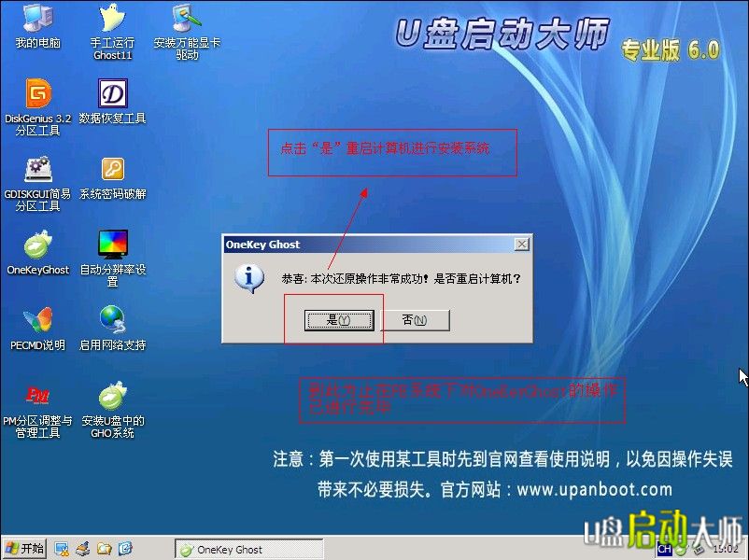
Task: Click the OneKey Ghost dialog title bar
Action: pos(369,245)
